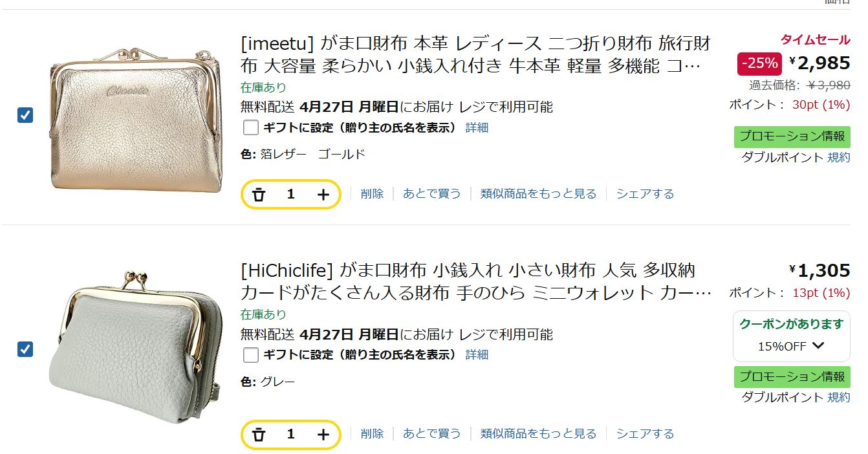Open HiChiclife がま口財布 product title link
This screenshot has height=454, width=868.
pyautogui.click(x=475, y=281)
